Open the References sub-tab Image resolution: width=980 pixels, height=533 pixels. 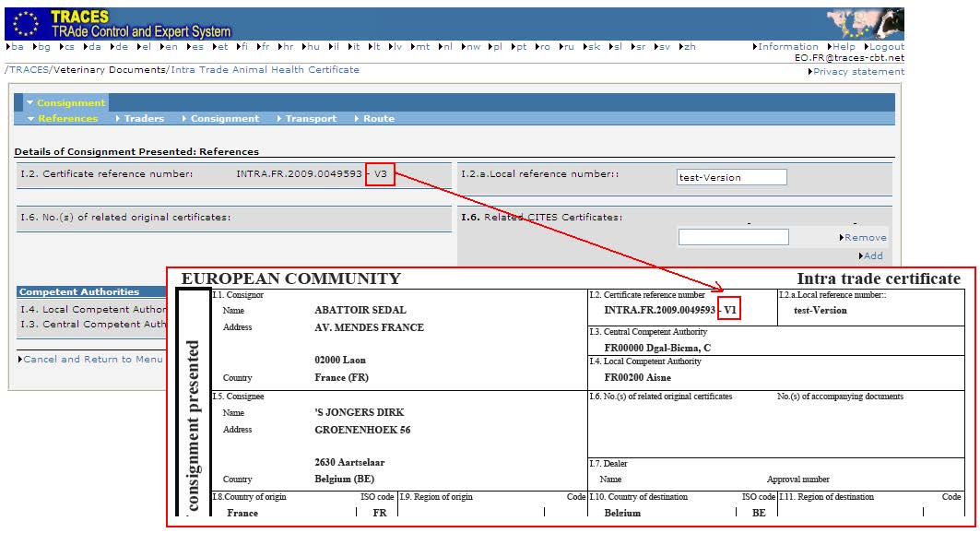pyautogui.click(x=63, y=119)
